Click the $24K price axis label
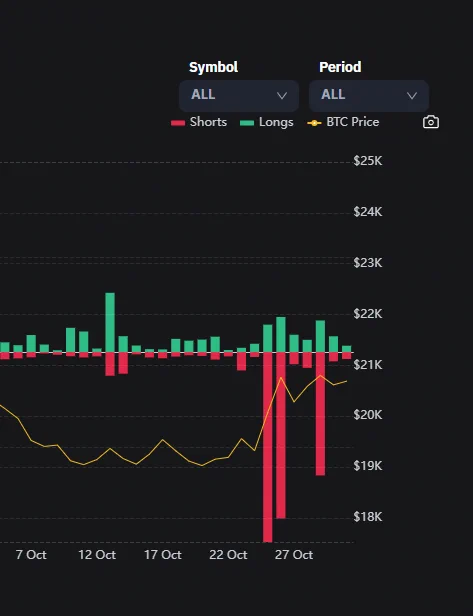The image size is (473, 616). point(368,212)
